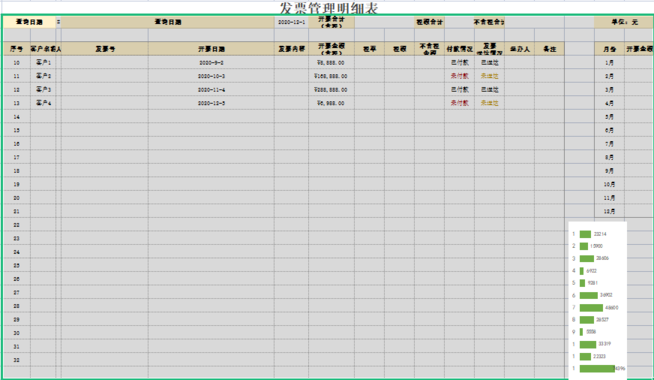Select the 序号 column header
This screenshot has width=654, height=380.
click(x=17, y=49)
